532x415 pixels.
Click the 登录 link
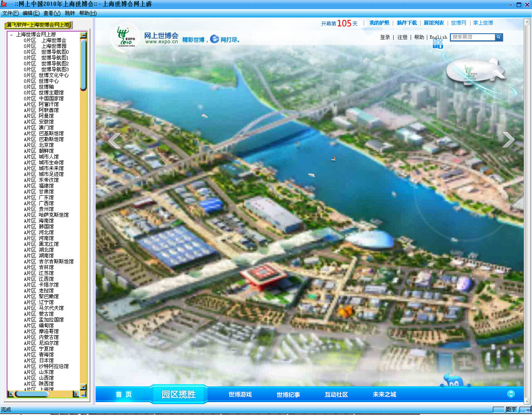pos(385,37)
